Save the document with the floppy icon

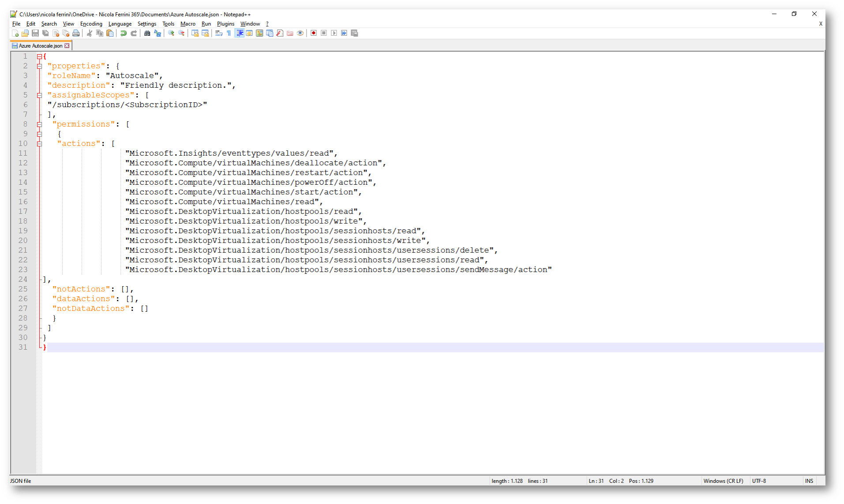point(35,33)
